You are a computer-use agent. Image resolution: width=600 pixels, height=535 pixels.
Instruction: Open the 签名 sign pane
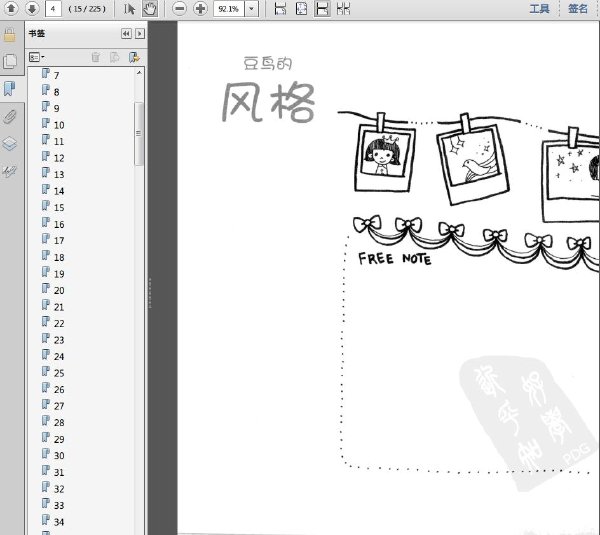(578, 9)
